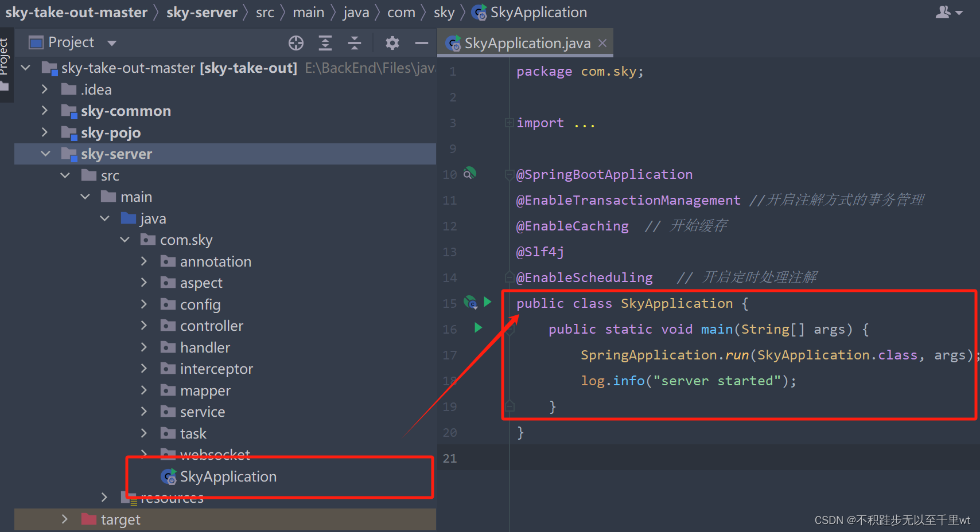Click the run gutter icon on line 15

point(487,302)
